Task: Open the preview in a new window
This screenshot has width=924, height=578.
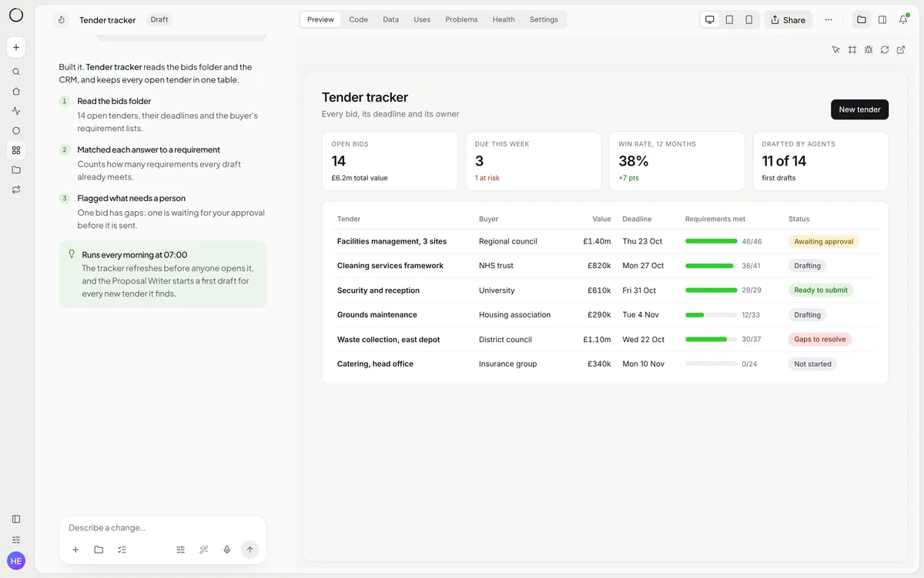Action: coord(901,50)
